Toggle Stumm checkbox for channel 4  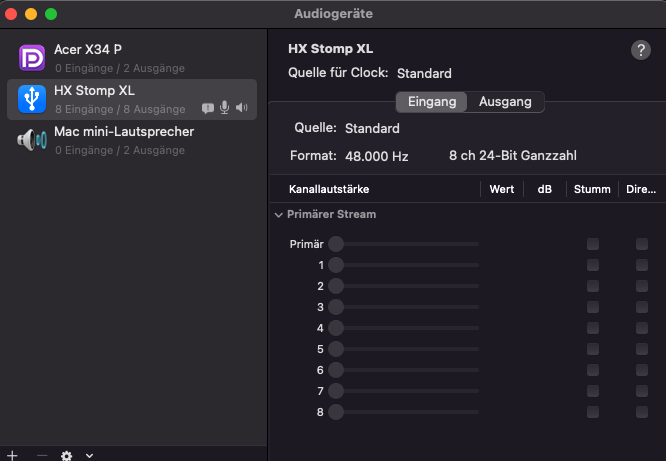coord(593,328)
